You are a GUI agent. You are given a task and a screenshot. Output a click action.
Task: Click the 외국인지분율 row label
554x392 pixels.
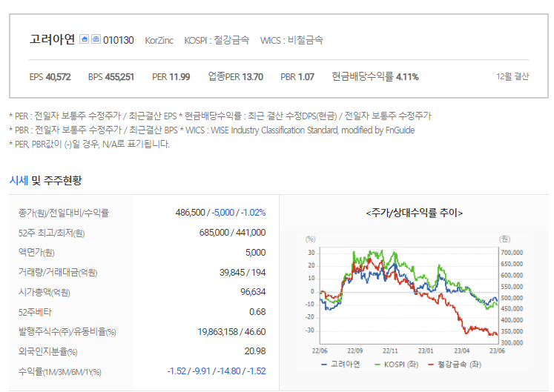[x=47, y=351]
